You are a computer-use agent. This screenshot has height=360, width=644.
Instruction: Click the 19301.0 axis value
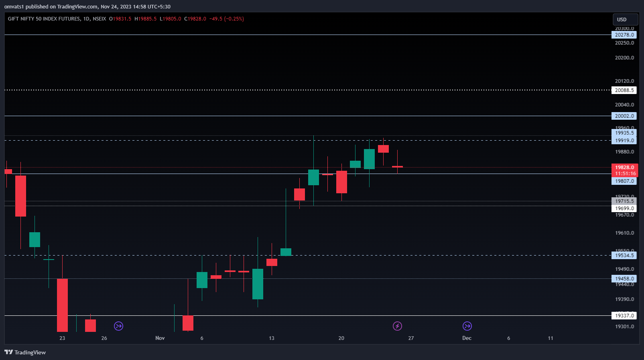[624, 327]
